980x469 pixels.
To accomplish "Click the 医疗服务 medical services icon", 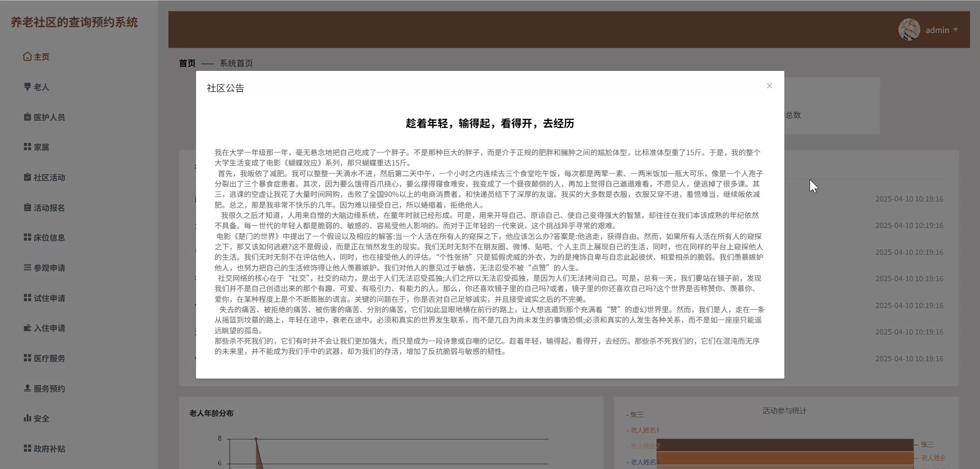I will tap(27, 358).
